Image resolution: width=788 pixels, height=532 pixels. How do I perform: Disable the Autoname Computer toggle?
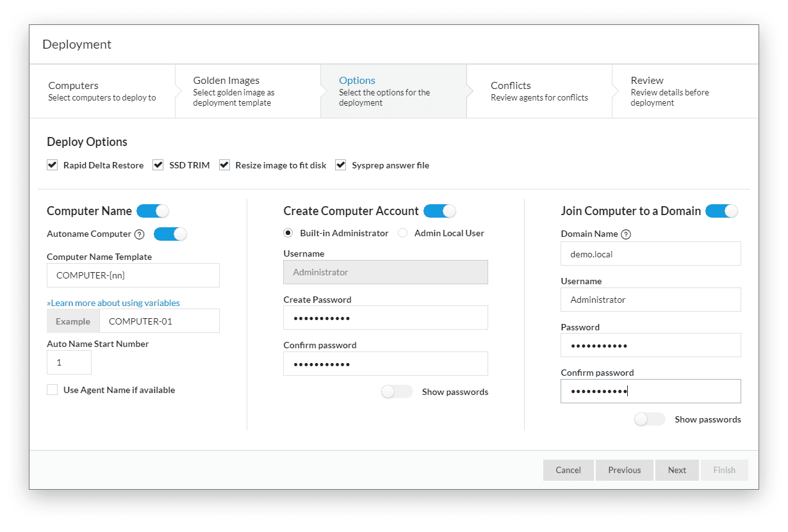170,234
